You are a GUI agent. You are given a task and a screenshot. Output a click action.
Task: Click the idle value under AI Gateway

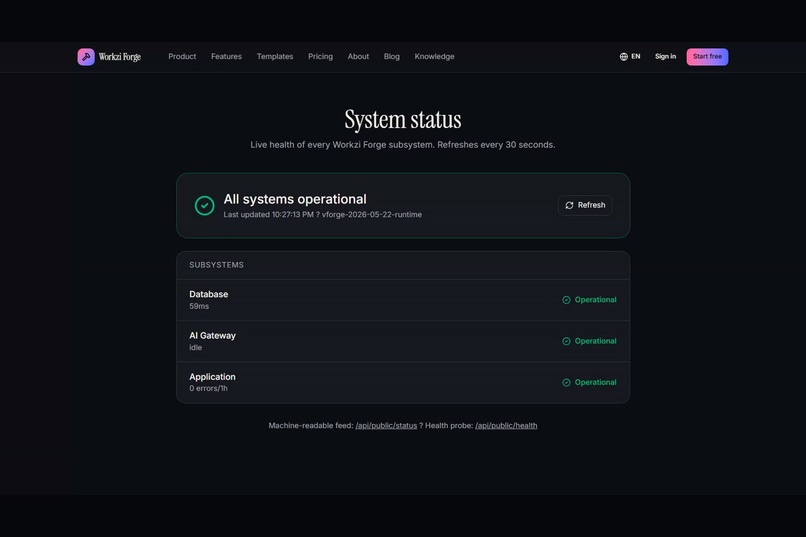click(x=195, y=348)
